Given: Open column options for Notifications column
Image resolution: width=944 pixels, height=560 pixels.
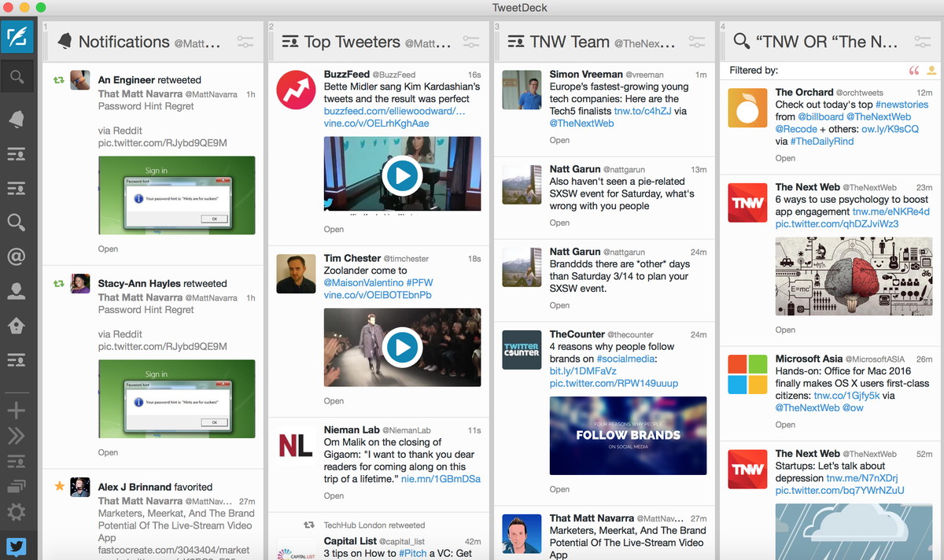Looking at the screenshot, I should [245, 42].
